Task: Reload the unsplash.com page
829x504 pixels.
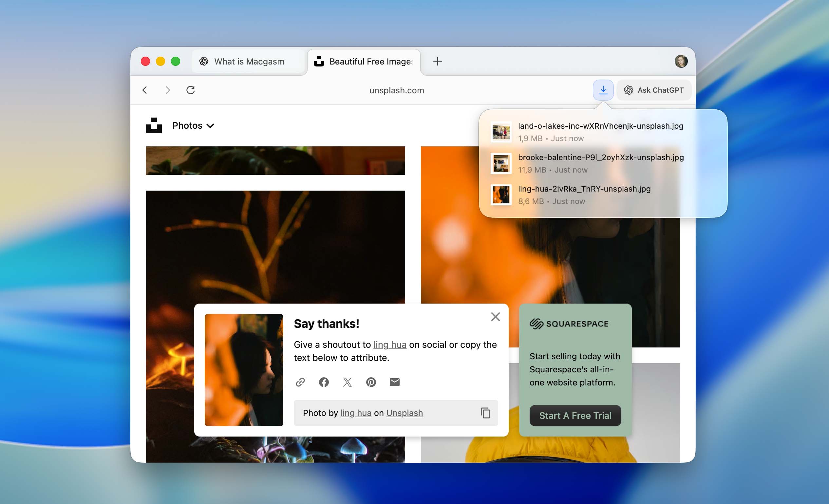Action: point(190,90)
